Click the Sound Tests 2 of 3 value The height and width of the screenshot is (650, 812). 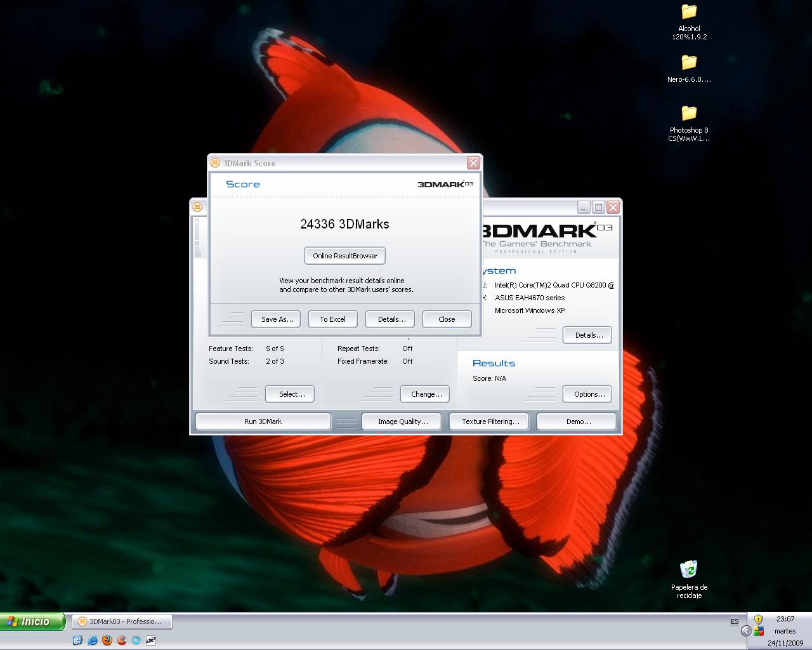point(275,361)
